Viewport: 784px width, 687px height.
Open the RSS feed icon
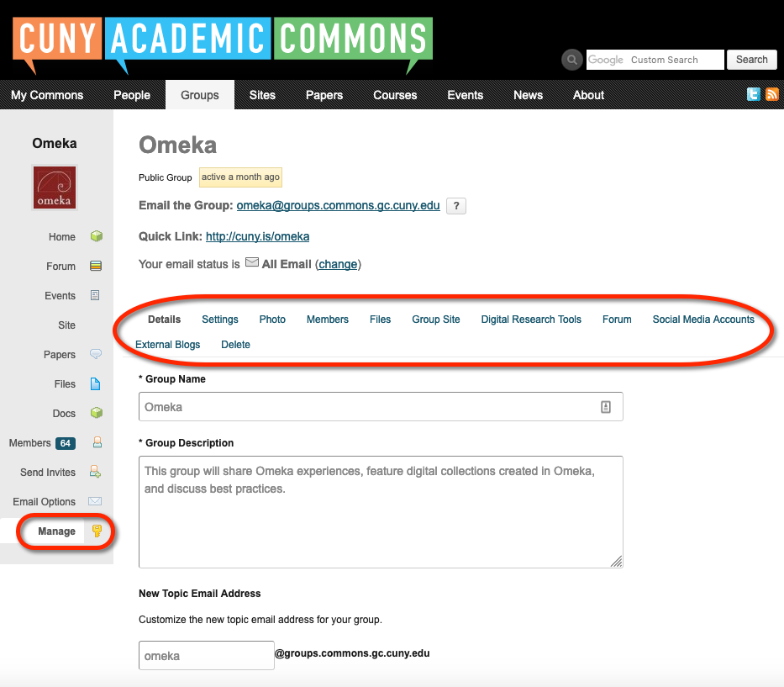coord(772,94)
